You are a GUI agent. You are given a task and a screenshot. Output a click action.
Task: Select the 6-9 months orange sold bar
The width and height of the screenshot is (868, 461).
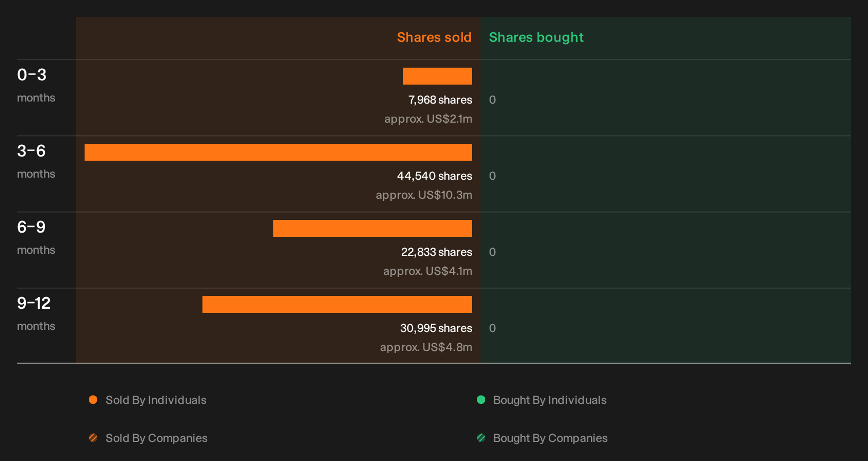click(373, 228)
